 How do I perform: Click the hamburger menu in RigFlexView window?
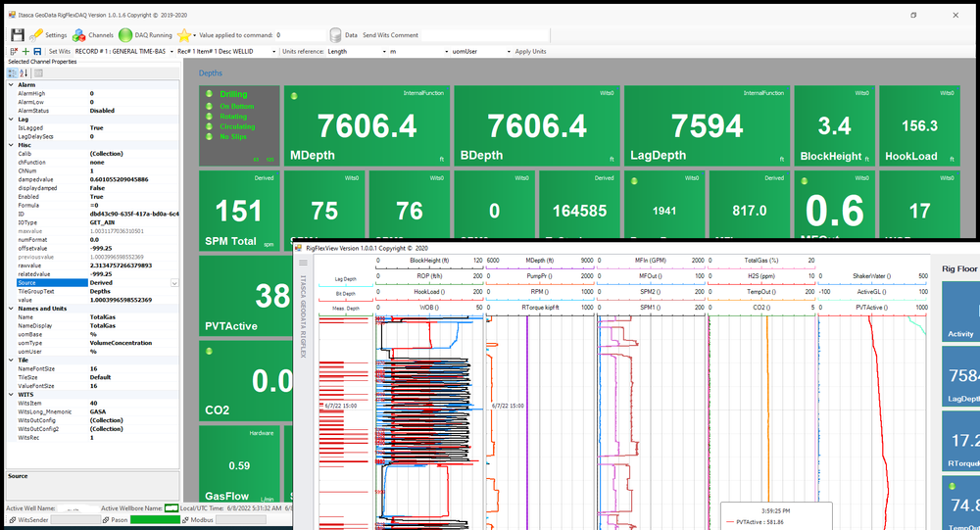[x=303, y=263]
